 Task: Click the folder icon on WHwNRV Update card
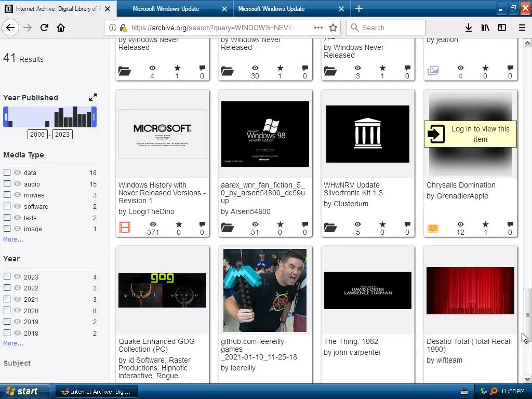coord(330,228)
